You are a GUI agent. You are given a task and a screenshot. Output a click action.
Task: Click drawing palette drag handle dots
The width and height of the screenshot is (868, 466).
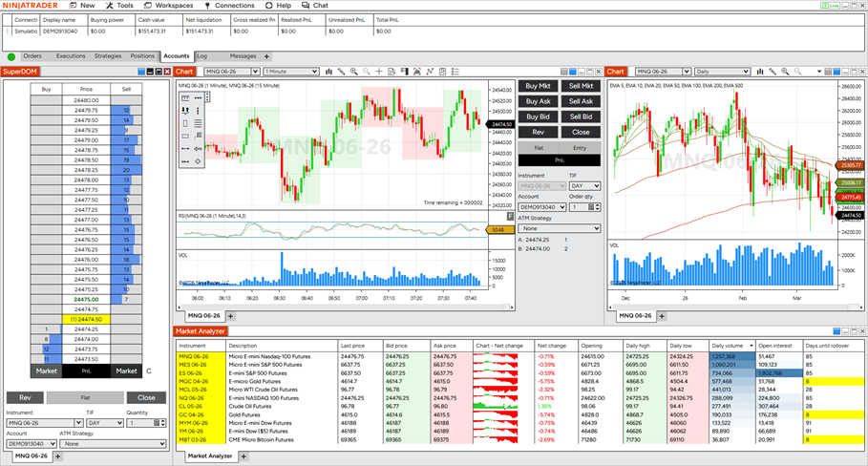207,96
